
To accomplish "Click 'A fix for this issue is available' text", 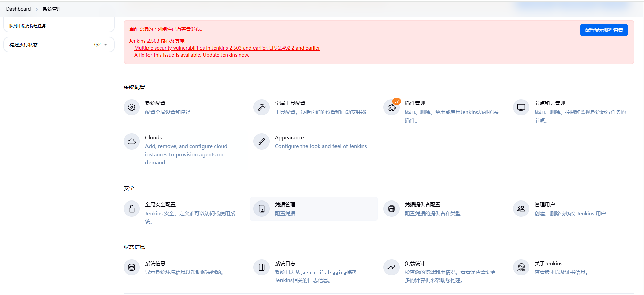I will tap(192, 55).
